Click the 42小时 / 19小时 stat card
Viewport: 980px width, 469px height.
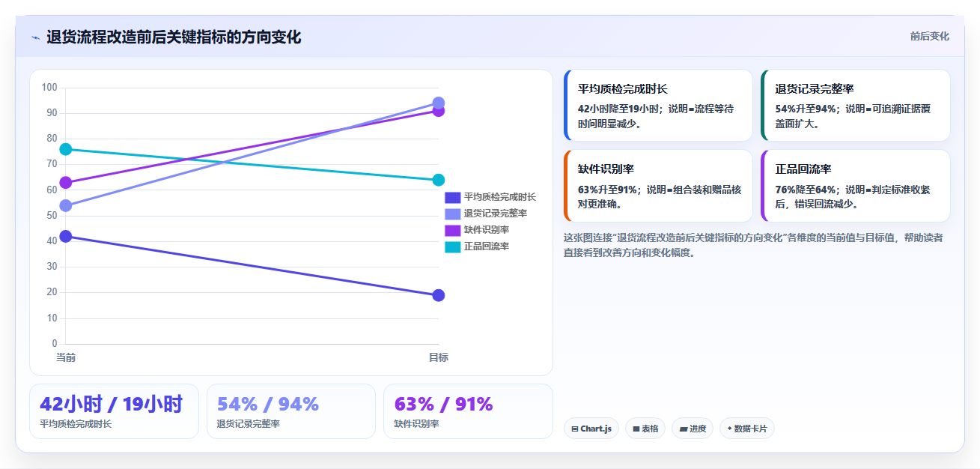[114, 411]
